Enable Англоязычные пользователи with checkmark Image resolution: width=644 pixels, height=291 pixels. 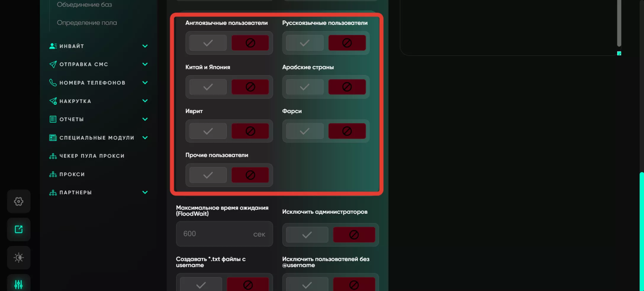[208, 43]
